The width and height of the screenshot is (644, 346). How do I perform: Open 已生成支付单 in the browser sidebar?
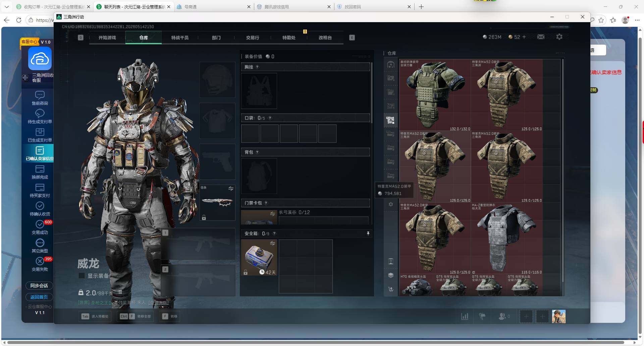(40, 135)
